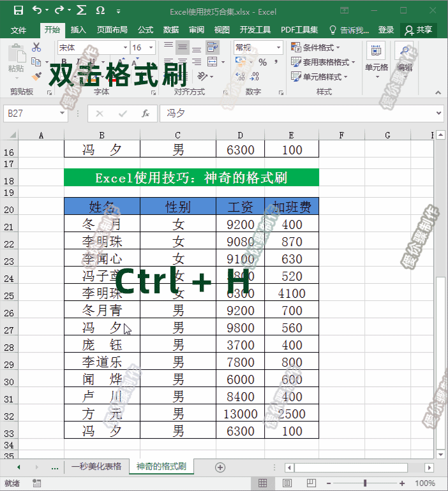The width and height of the screenshot is (448, 491).
Task: Click the Format Painter brush icon
Action: point(36,76)
